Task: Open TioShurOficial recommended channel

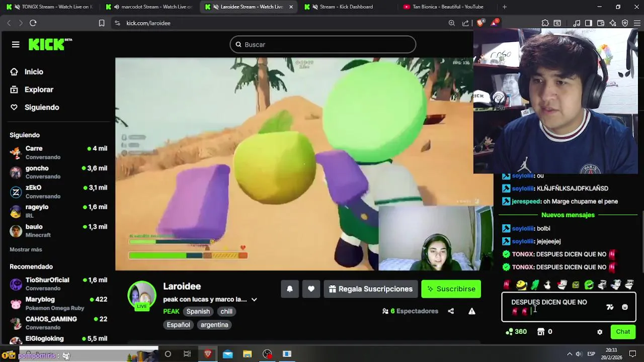Action: click(59, 284)
